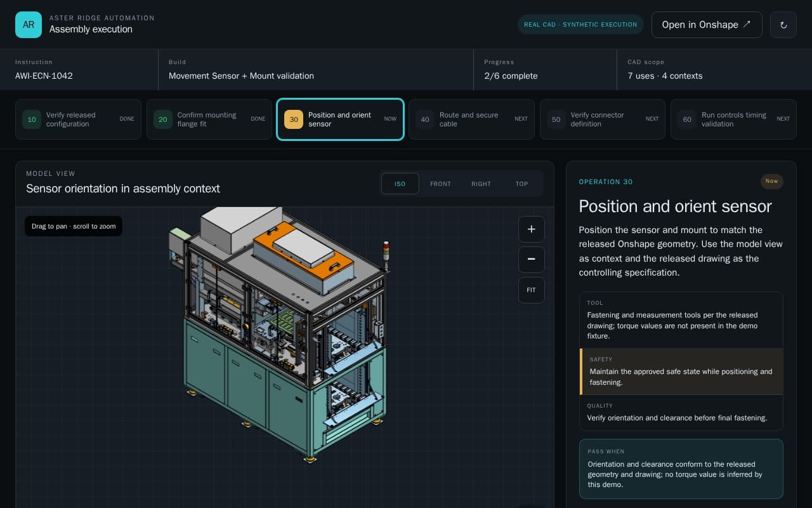Viewport: 812px width, 508px height.
Task: Click the Pass When criteria box
Action: [681, 469]
